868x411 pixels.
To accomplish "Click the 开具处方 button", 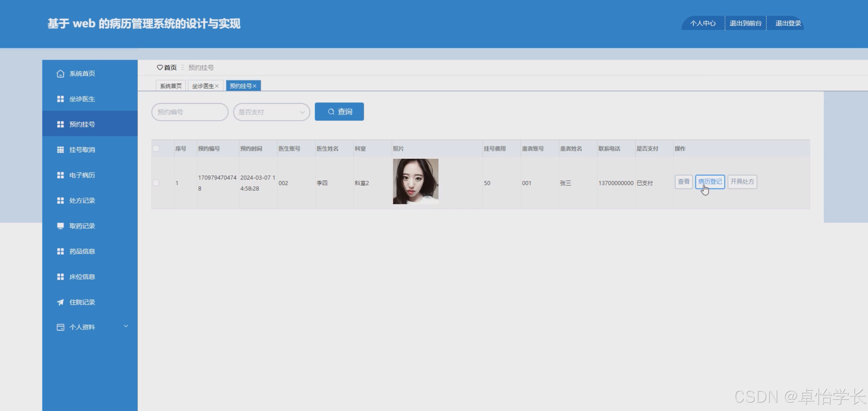I will click(742, 182).
